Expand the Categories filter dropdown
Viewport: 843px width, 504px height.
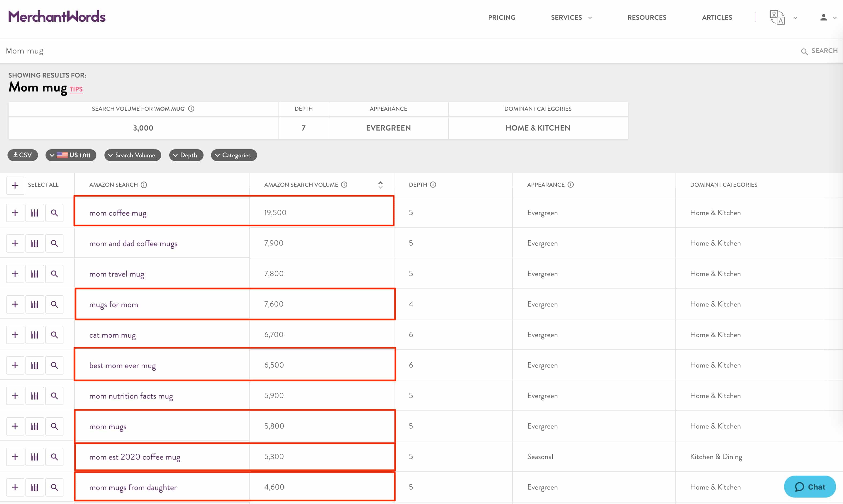tap(234, 155)
